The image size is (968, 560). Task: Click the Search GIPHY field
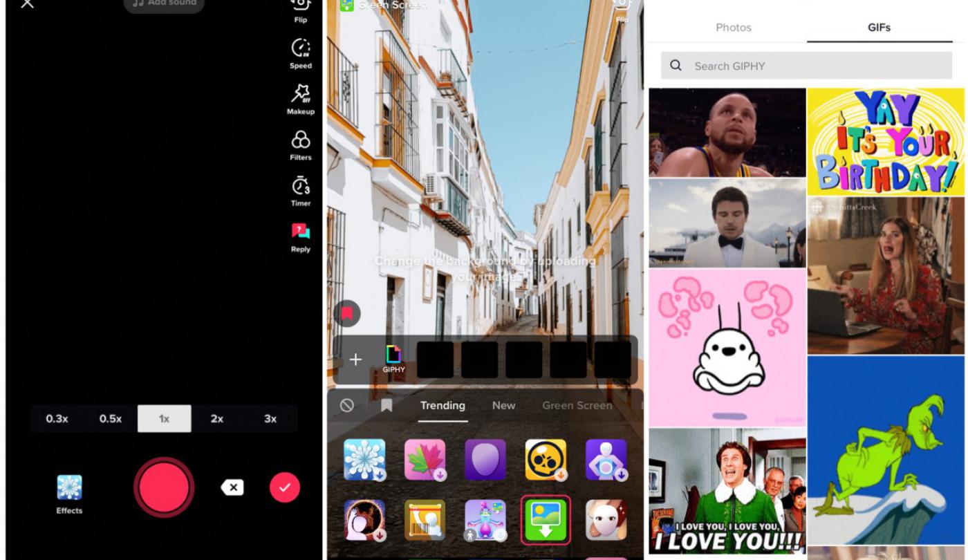[806, 66]
